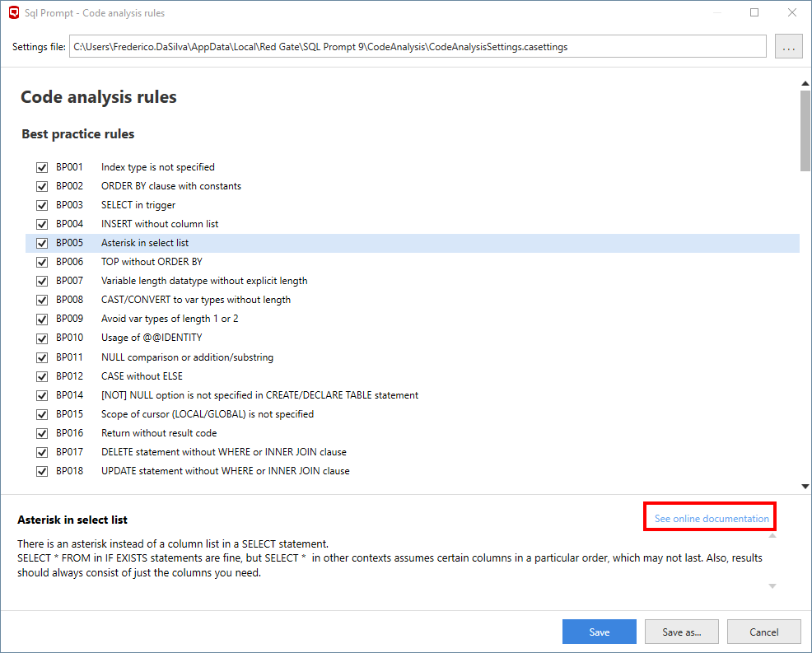Uncheck the BP001 Index type rule checkbox
Image resolution: width=812 pixels, height=653 pixels.
click(42, 167)
